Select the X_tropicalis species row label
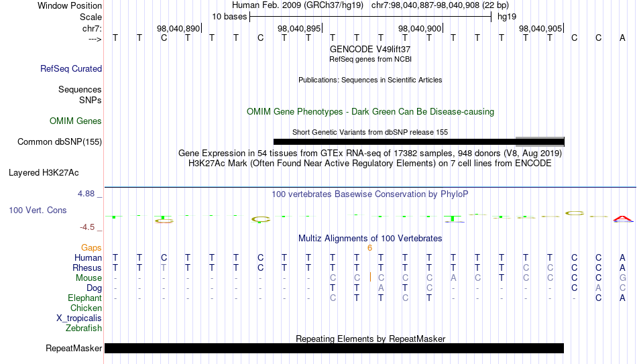The width and height of the screenshot is (637, 364). pyautogui.click(x=78, y=318)
